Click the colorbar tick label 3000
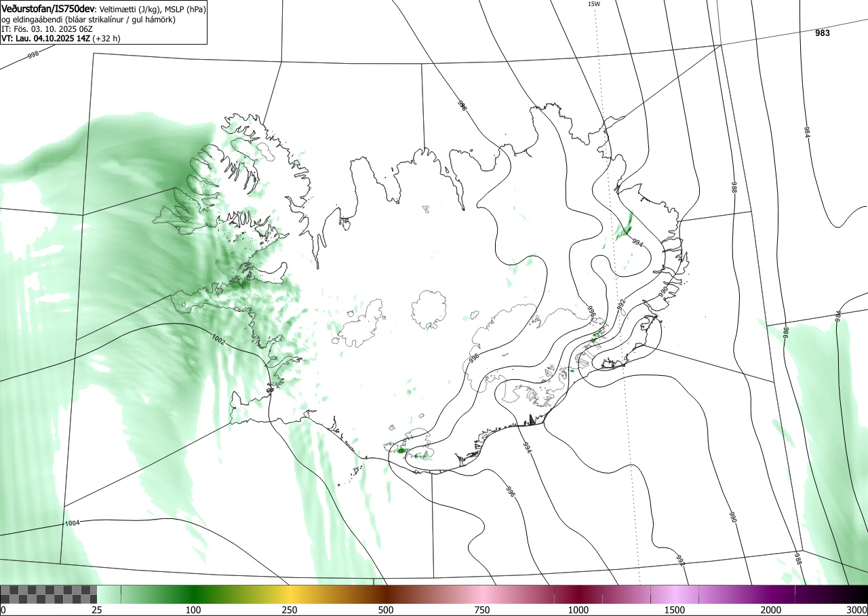 pos(857,610)
